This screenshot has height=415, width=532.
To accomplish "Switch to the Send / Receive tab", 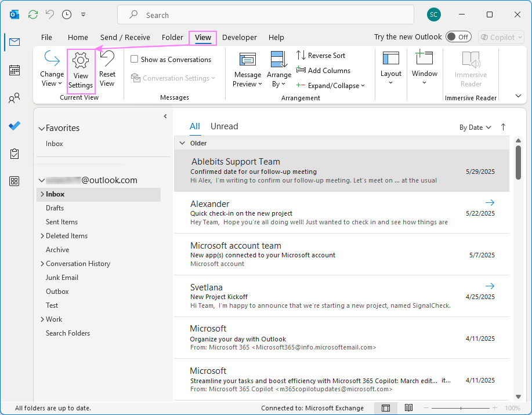I will coord(125,37).
